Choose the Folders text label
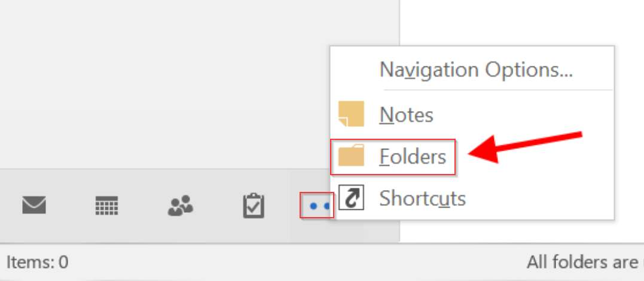 (413, 157)
